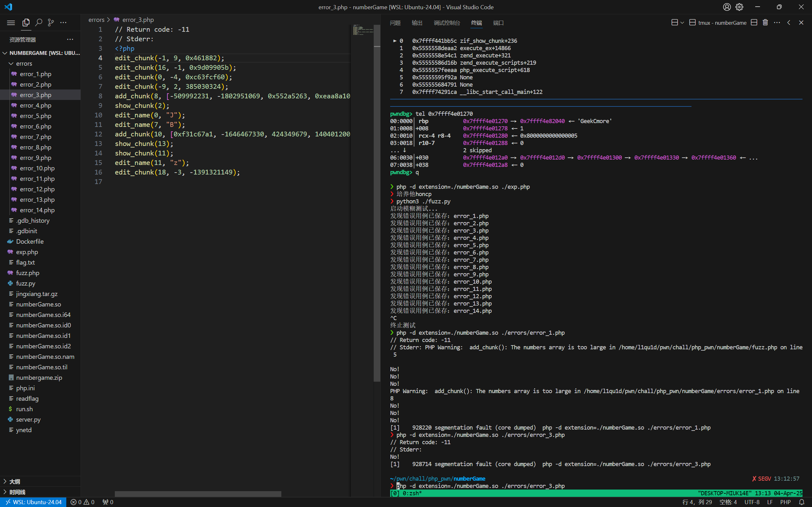Click WSL: Ubuntu-24.04 remote indicator

pos(34,502)
